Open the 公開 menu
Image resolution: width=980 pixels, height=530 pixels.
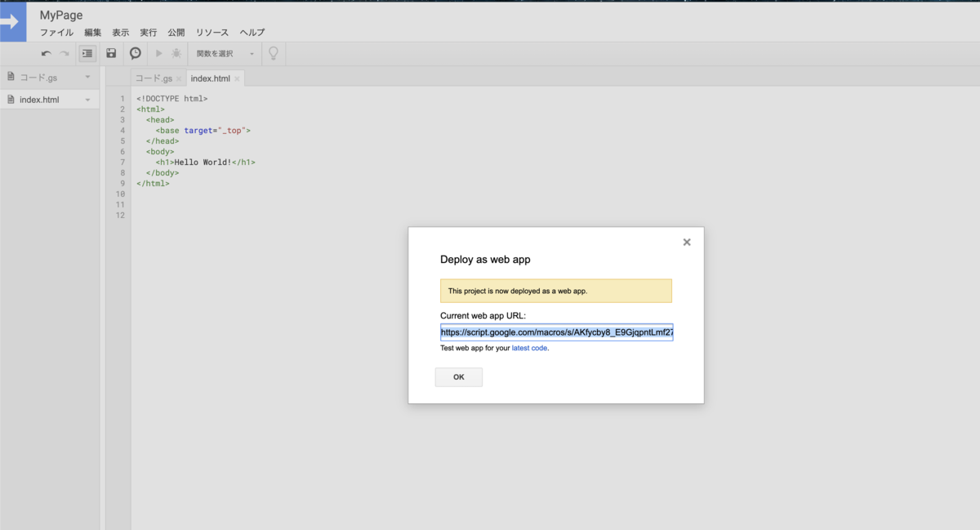pos(176,33)
